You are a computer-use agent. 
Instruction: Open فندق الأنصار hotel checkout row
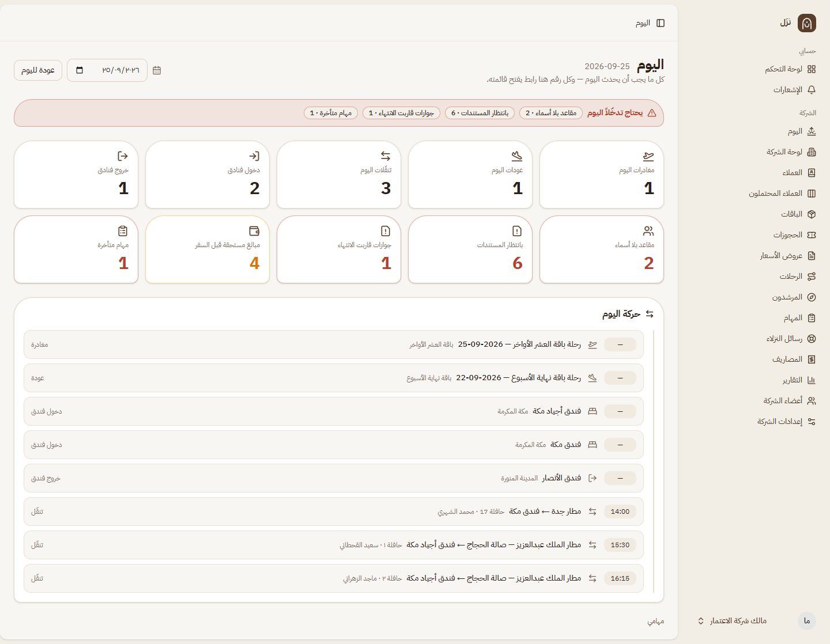pos(334,478)
